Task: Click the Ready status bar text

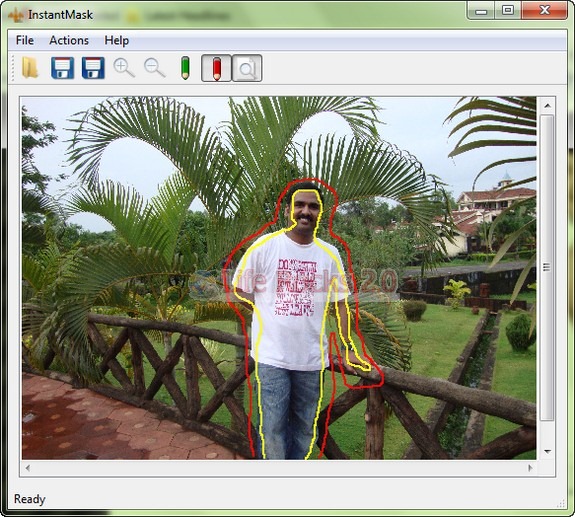Action: (30, 499)
